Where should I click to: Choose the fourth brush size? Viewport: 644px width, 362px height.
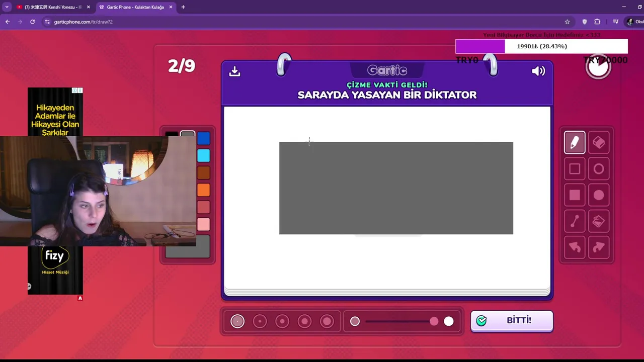click(x=304, y=321)
